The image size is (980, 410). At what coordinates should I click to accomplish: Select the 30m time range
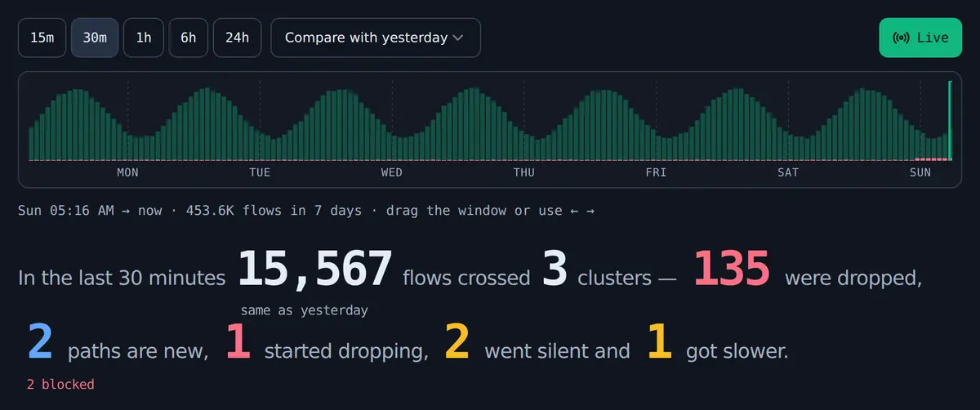coord(95,38)
